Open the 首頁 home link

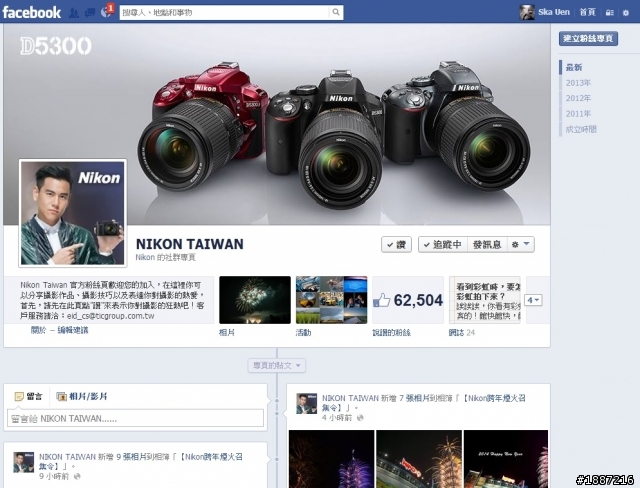[x=587, y=12]
